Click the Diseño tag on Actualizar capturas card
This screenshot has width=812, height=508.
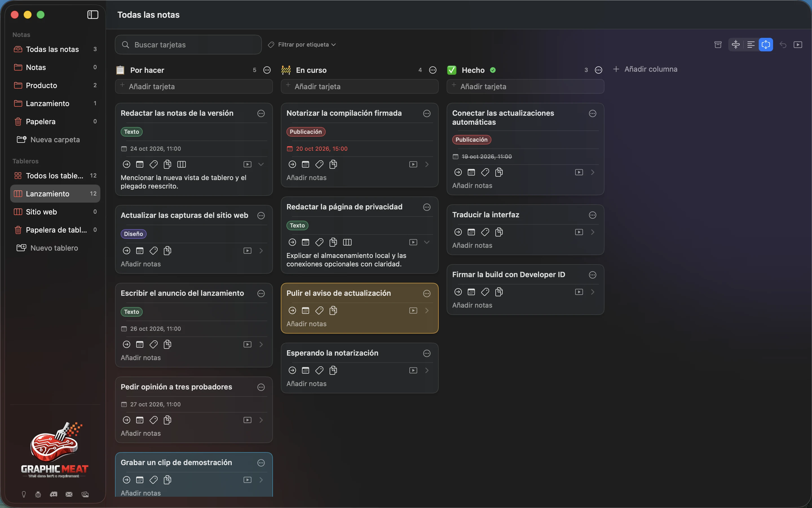point(134,234)
